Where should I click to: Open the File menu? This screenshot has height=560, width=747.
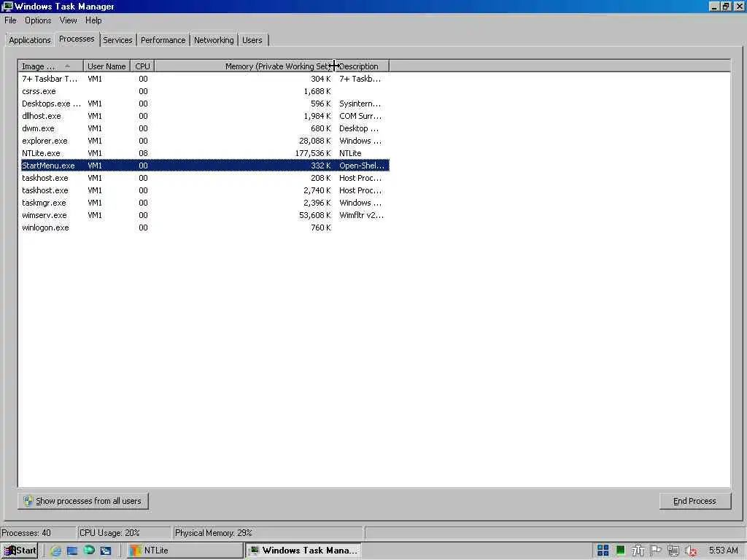[x=10, y=20]
